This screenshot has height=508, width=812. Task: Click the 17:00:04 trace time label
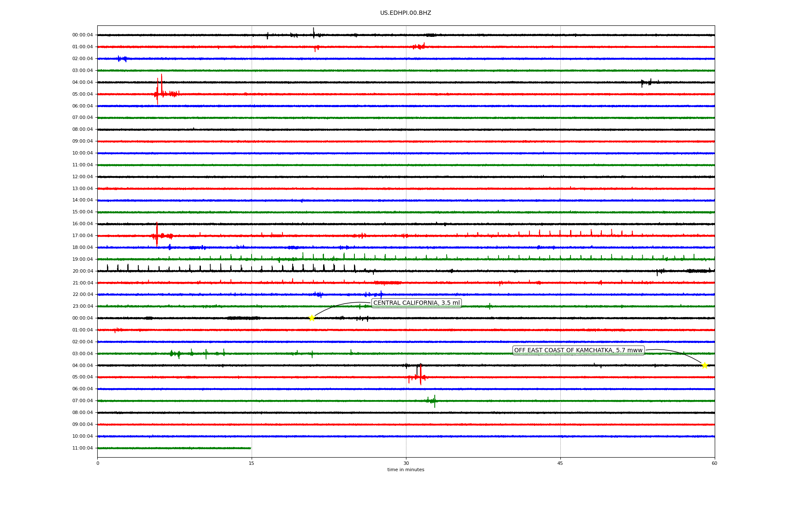click(82, 235)
